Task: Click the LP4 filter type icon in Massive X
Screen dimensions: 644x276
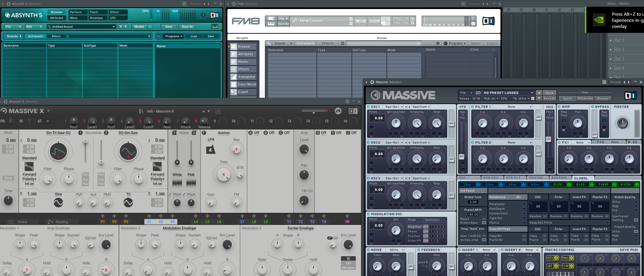Action: (x=210, y=150)
